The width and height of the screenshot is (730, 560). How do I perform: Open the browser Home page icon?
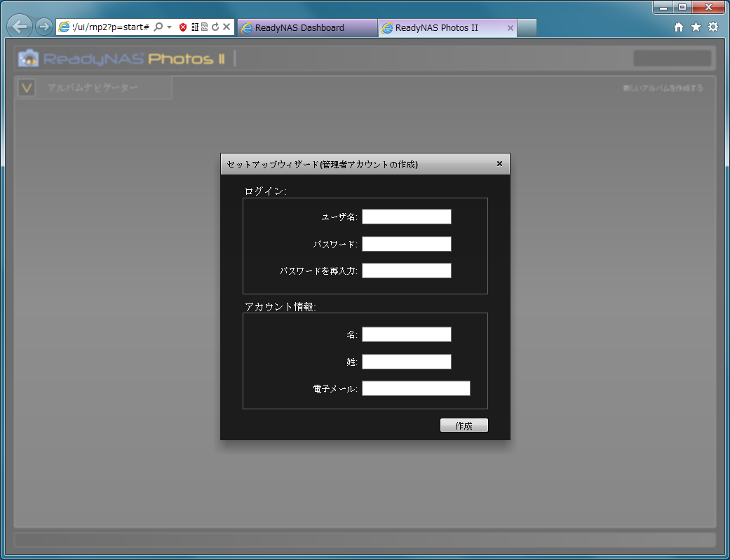point(678,27)
